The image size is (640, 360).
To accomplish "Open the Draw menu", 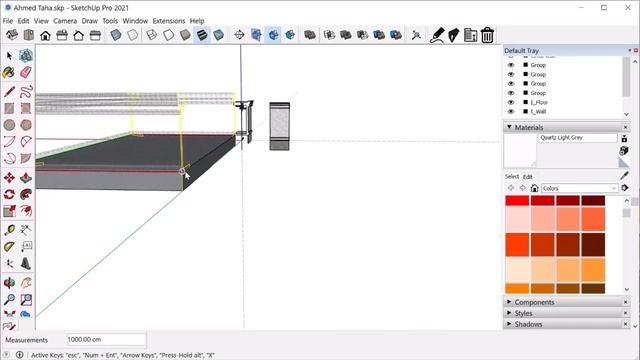I will [x=89, y=21].
